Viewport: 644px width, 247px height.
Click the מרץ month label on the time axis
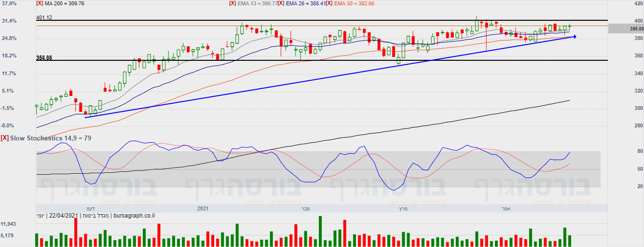[x=403, y=208]
